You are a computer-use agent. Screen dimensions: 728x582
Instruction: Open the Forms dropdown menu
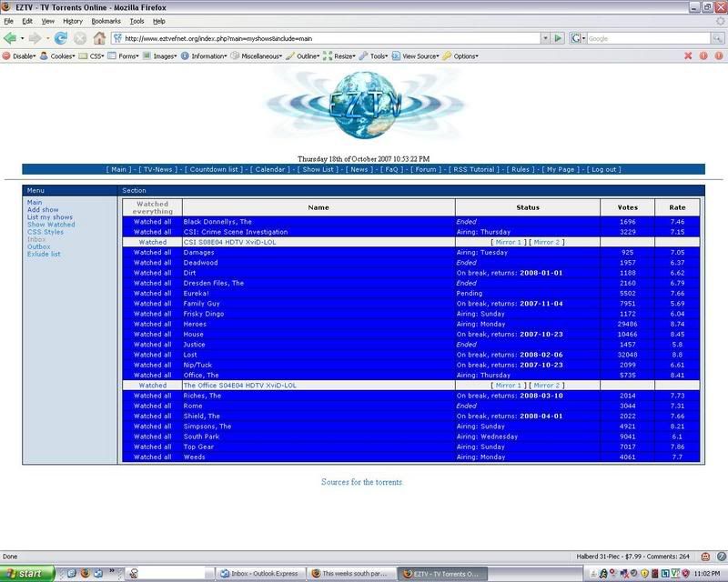pos(128,56)
